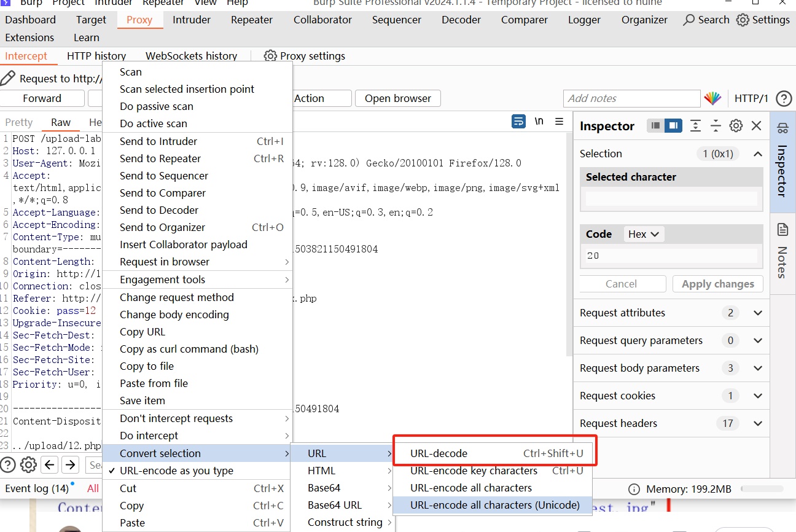Click the Add notes input field
Image resolution: width=796 pixels, height=532 pixels.
coord(632,98)
